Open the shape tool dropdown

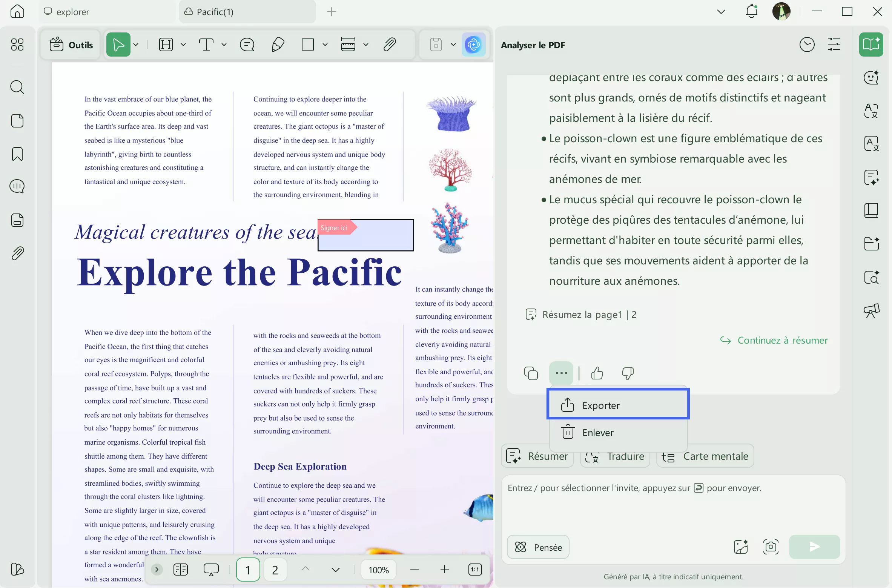[324, 45]
